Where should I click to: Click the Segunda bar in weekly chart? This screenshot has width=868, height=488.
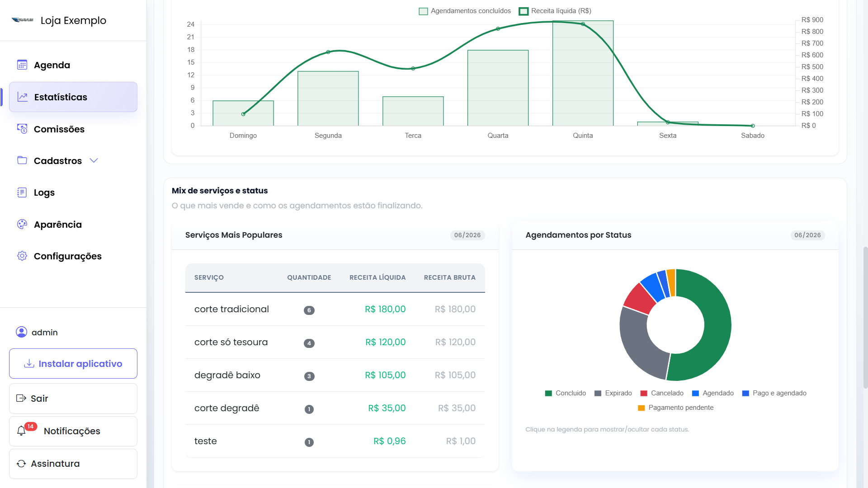328,99
